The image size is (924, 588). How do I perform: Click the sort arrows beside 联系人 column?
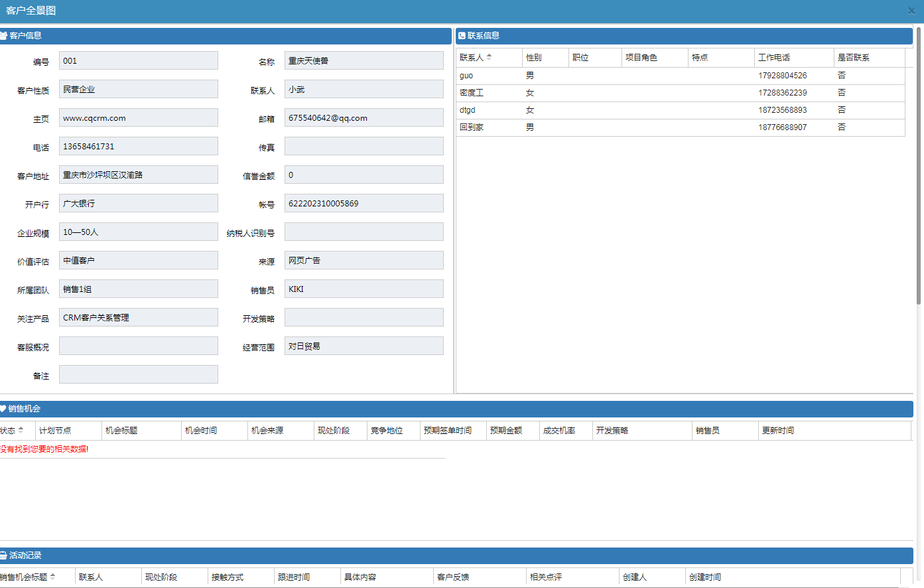point(490,58)
